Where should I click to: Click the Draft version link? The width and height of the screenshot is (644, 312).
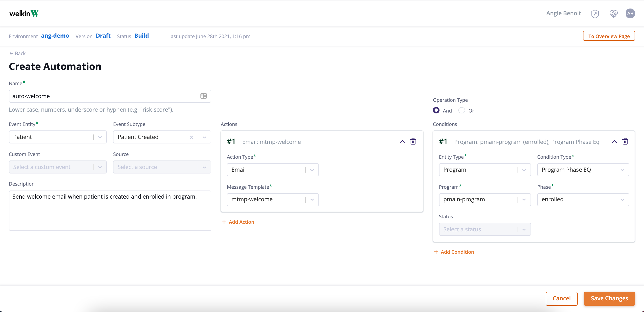tap(103, 36)
